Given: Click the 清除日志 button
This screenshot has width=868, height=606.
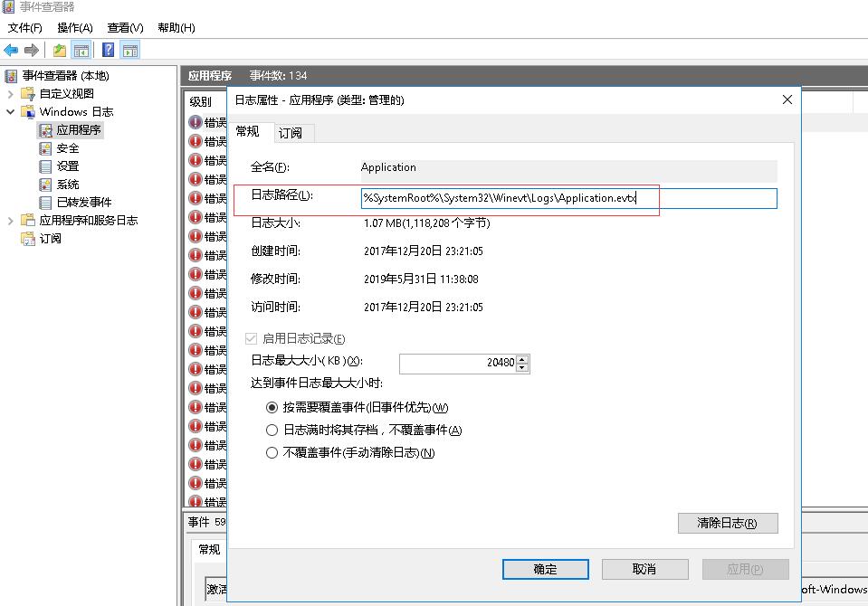Looking at the screenshot, I should pos(728,523).
